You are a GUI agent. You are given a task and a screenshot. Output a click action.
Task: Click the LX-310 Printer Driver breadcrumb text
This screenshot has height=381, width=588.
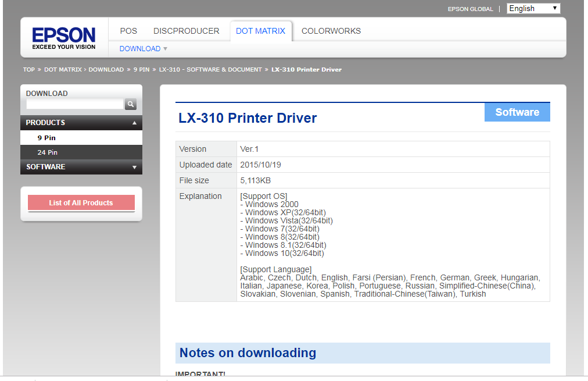(306, 69)
